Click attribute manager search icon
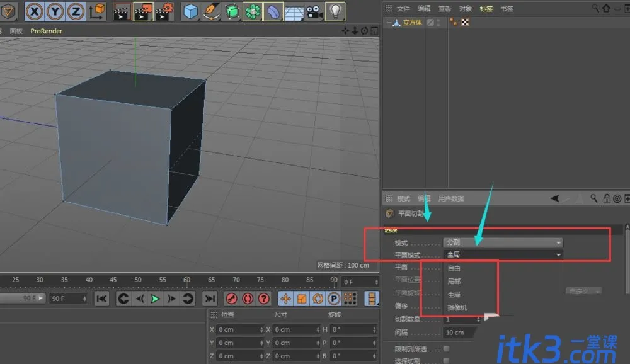630x364 pixels. 593,198
